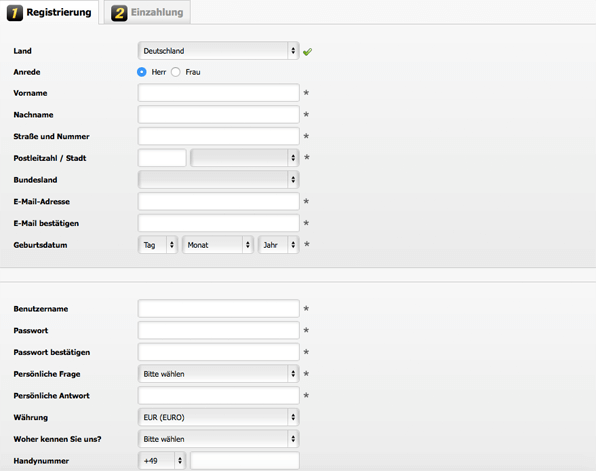
Task: Focus the Vorname input field
Action: pos(219,93)
